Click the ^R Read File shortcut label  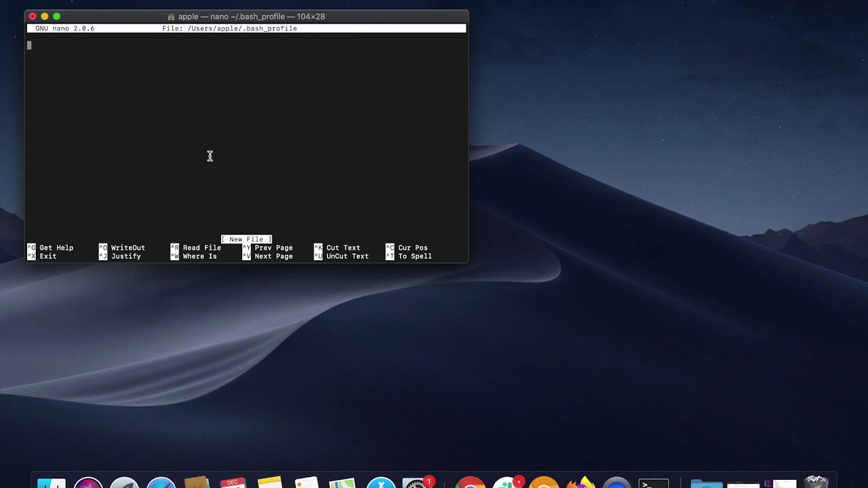[196, 248]
